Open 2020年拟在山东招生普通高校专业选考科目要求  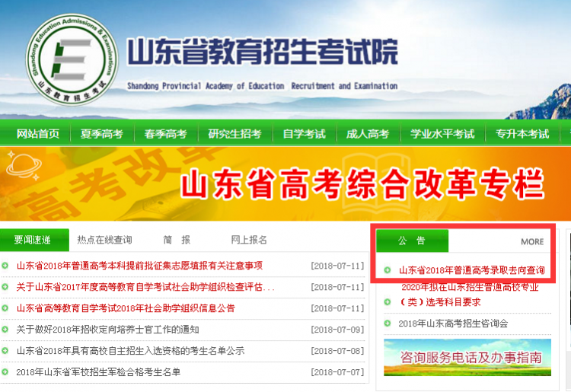(469, 295)
